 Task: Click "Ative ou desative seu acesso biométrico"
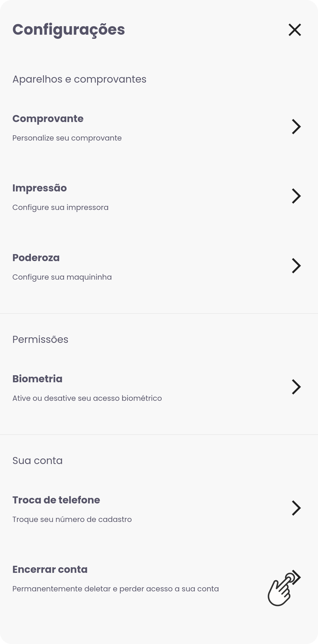point(87,398)
